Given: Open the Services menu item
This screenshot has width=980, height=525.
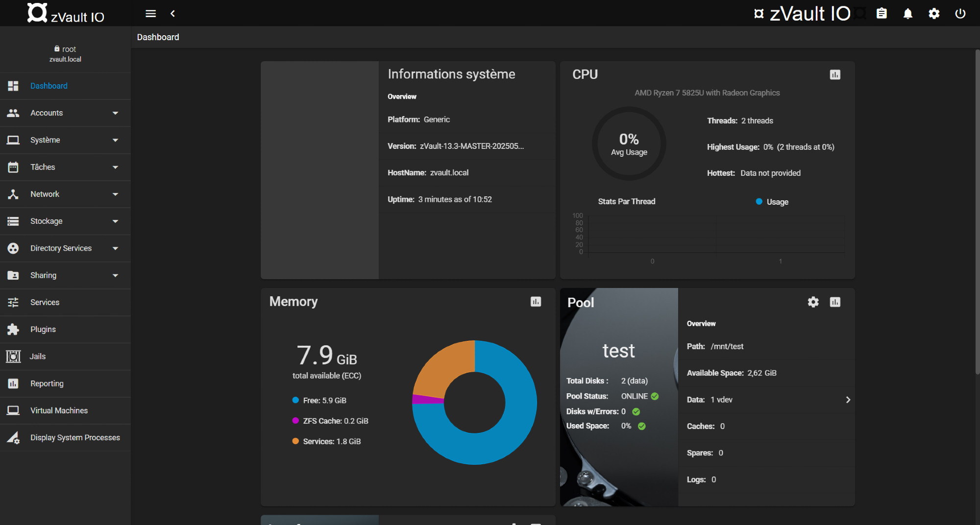Looking at the screenshot, I should (x=65, y=303).
